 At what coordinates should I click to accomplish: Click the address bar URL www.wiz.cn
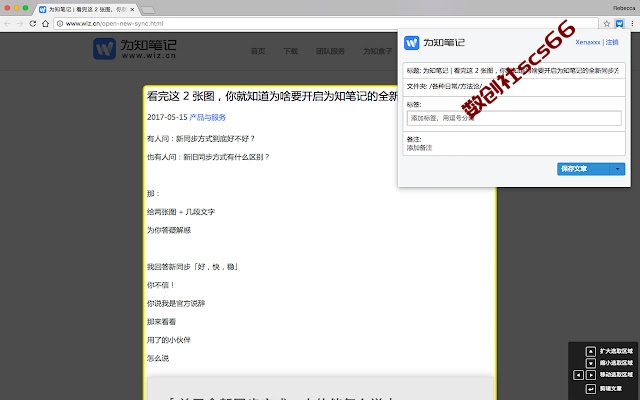pos(114,24)
